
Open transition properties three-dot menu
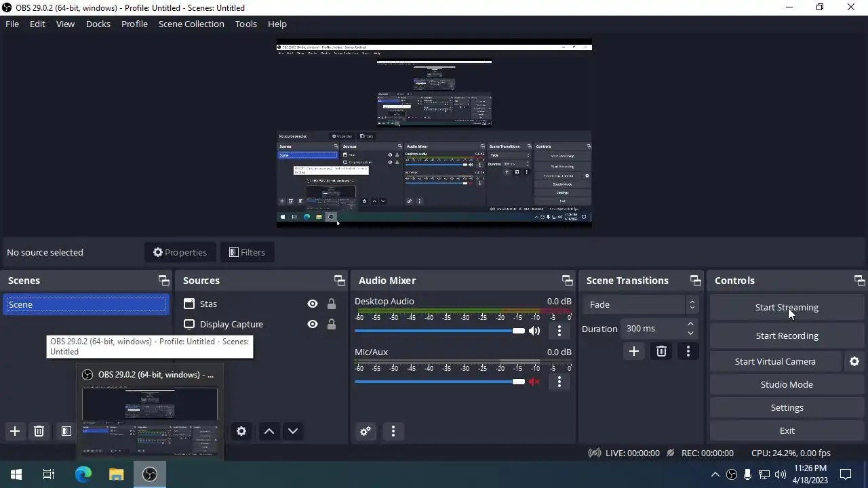point(688,351)
